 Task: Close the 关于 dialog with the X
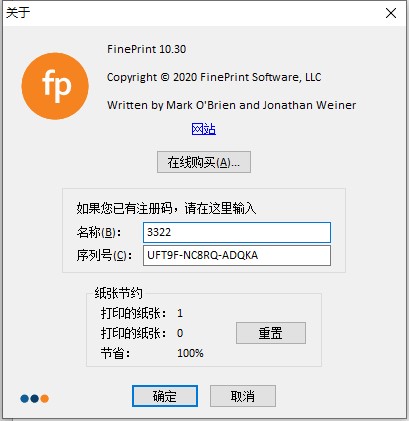(391, 13)
